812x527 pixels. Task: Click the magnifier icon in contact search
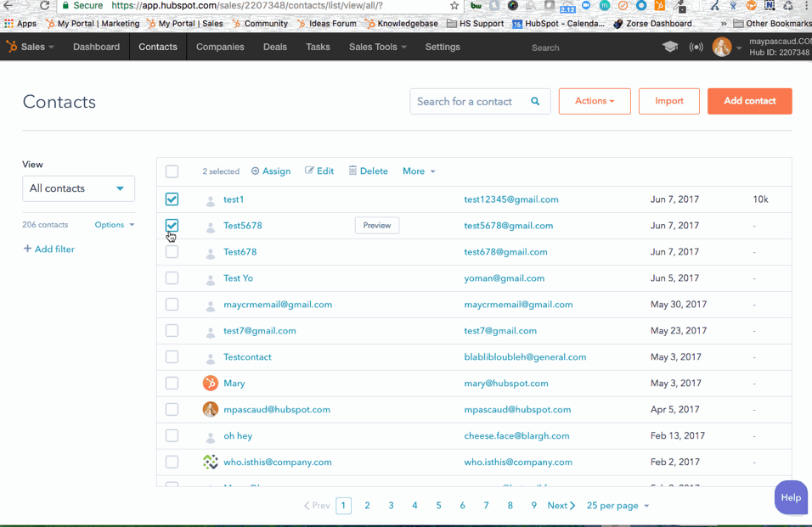tap(535, 101)
